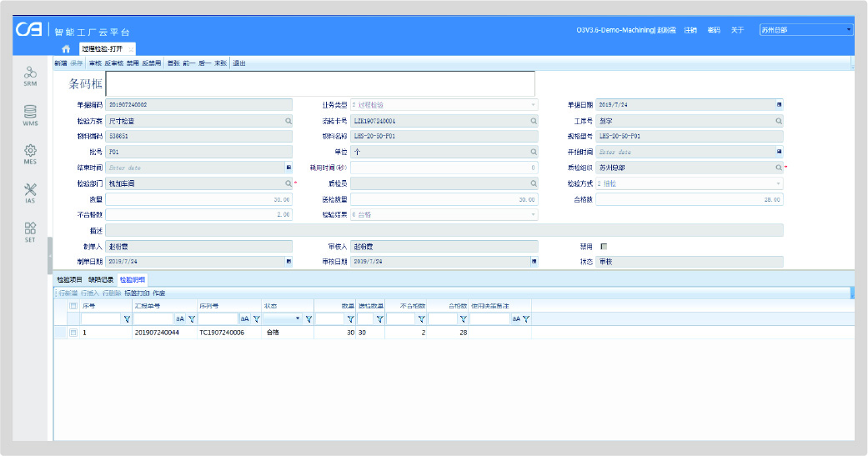Viewport: 868px width, 456px height.
Task: Open the SRM module in sidebar
Action: coord(29,76)
